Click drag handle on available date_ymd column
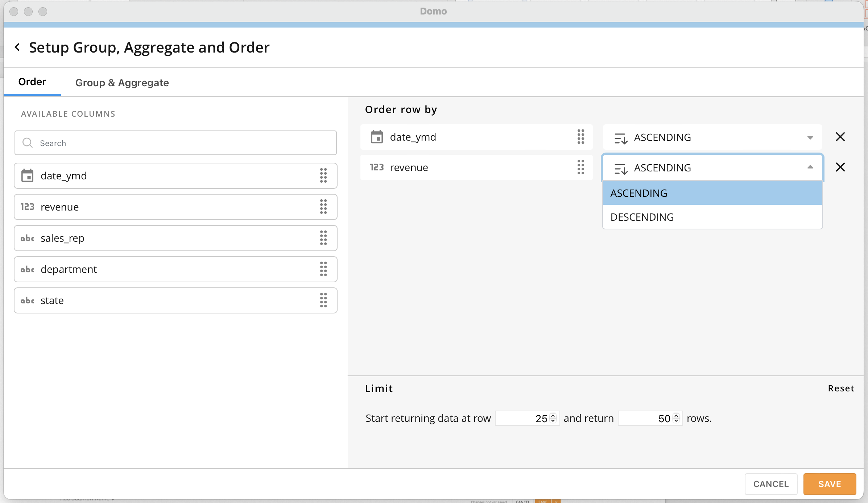This screenshot has height=503, width=868. (323, 176)
